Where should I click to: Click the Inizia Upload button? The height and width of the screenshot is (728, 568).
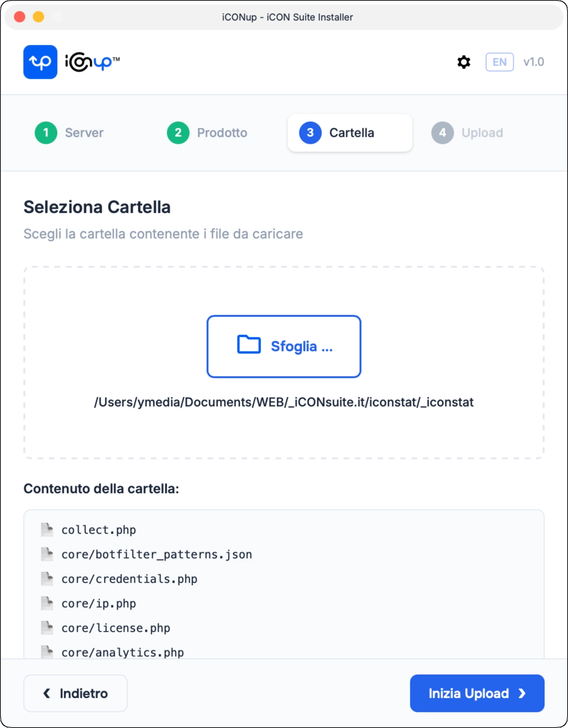[477, 694]
